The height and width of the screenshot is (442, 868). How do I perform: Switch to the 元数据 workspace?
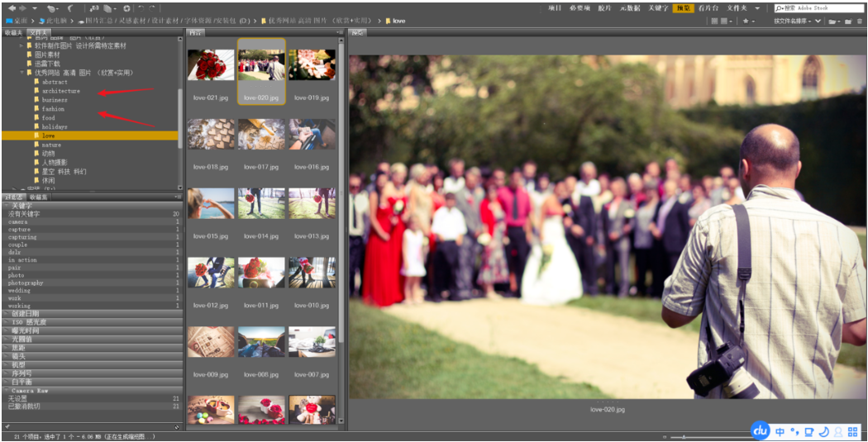[630, 8]
